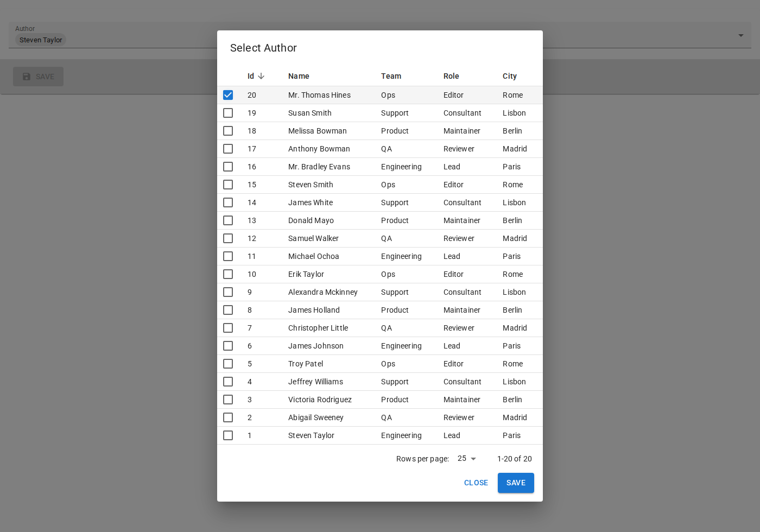Save the author selection with SAVE
760x532 pixels.
[516, 483]
